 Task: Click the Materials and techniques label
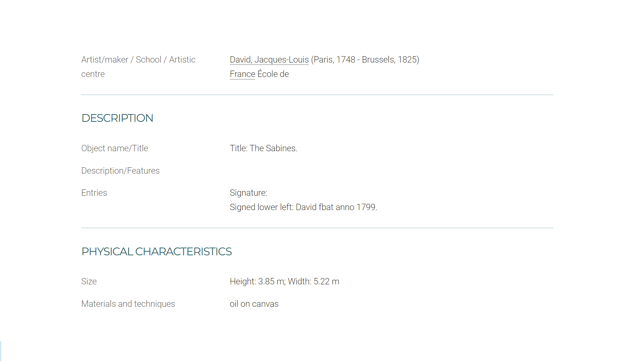pyautogui.click(x=128, y=304)
